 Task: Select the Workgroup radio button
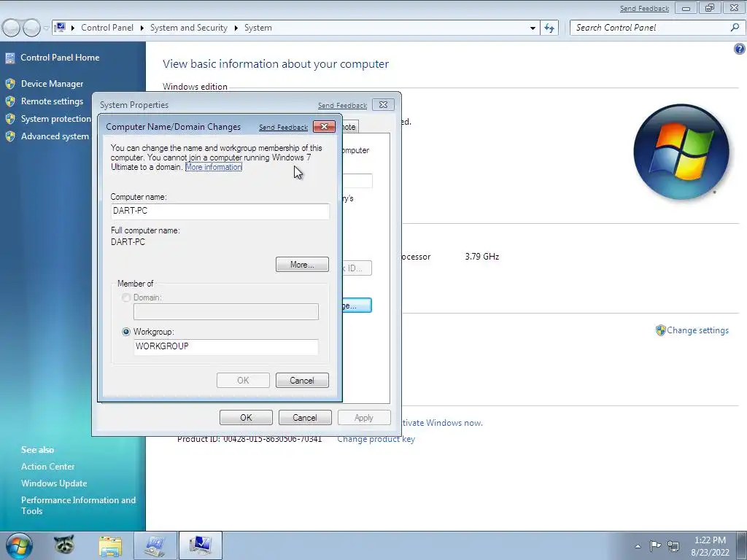click(125, 332)
